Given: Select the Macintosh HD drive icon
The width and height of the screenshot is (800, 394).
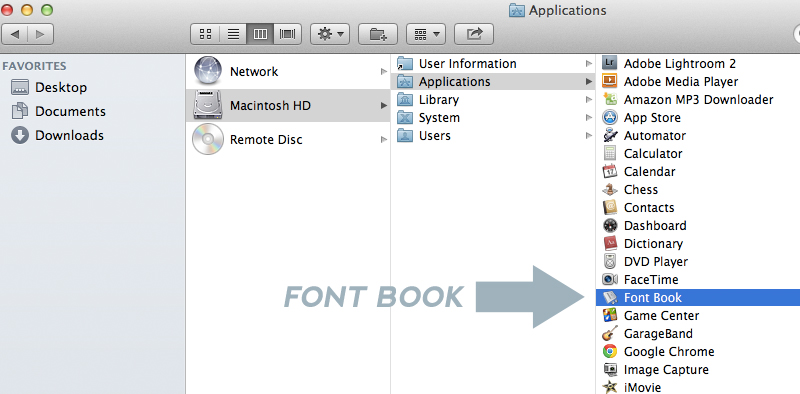Looking at the screenshot, I should pyautogui.click(x=208, y=105).
